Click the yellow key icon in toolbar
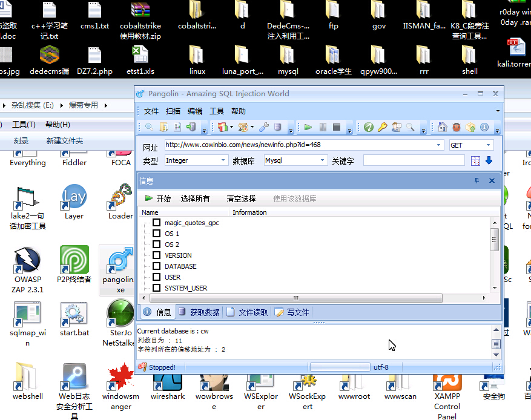The height and width of the screenshot is (420, 531). click(x=382, y=127)
